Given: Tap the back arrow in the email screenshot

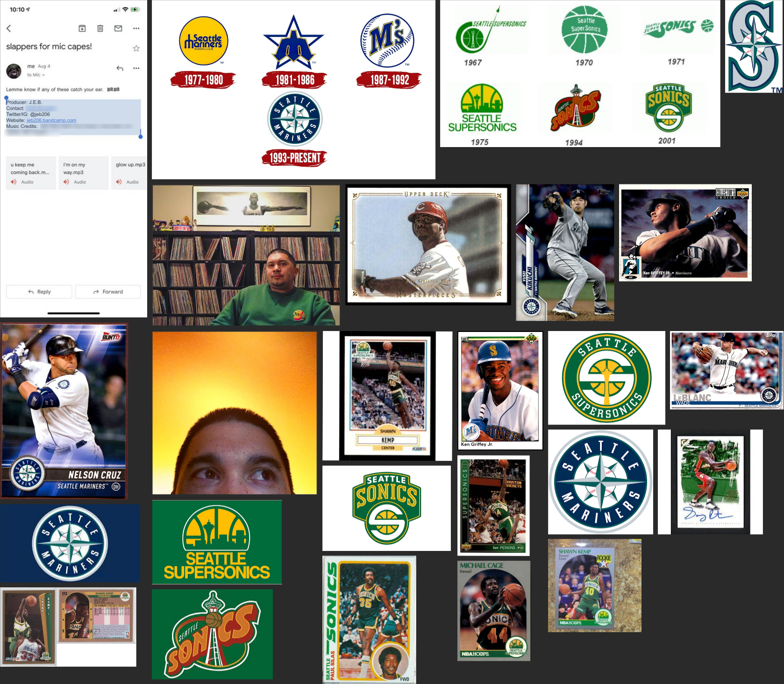Looking at the screenshot, I should 8,28.
